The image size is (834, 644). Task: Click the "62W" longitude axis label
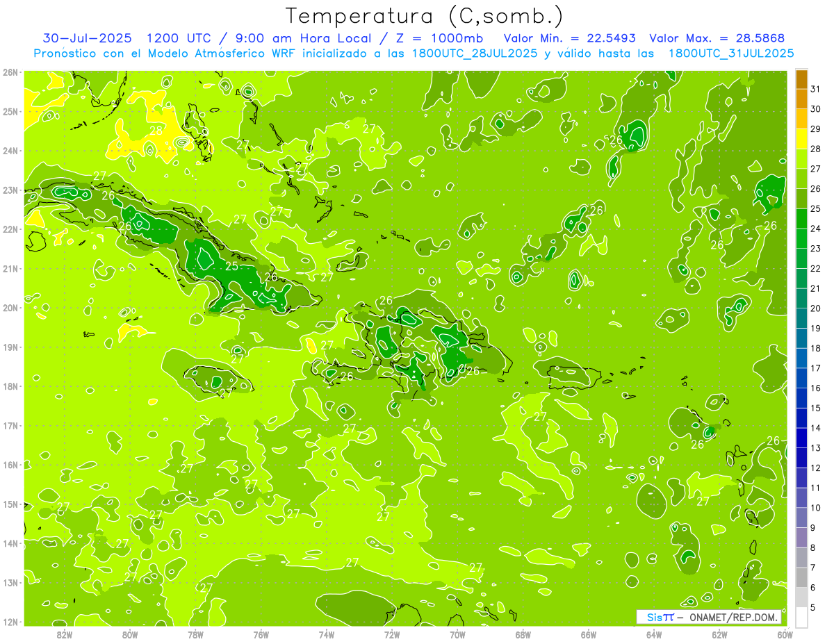(719, 634)
